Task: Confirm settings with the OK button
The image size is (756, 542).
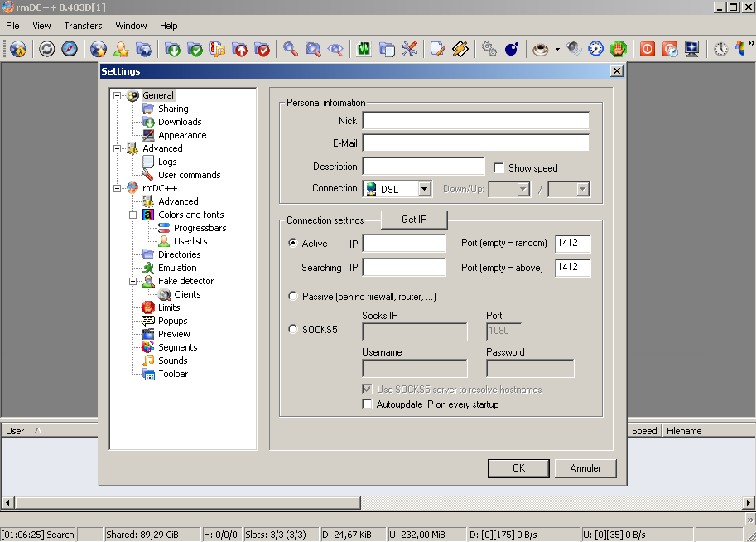Action: coord(518,468)
